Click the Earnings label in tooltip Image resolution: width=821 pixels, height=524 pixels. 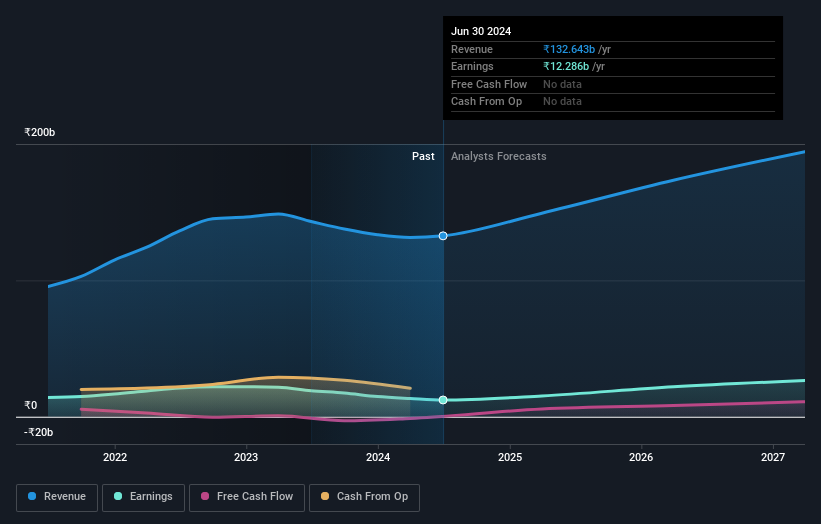tap(472, 66)
